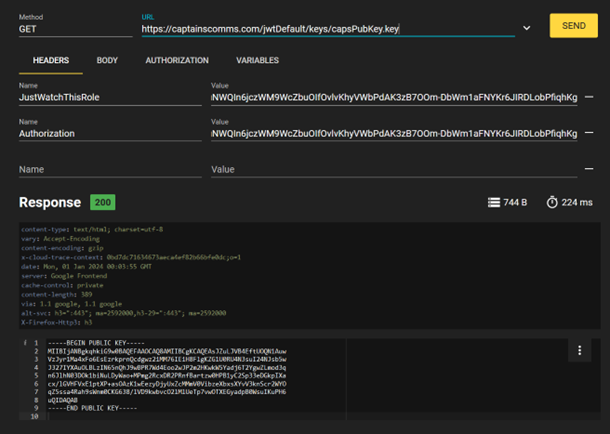610x434 pixels.
Task: Switch to the HEADERS tab
Action: (50, 61)
